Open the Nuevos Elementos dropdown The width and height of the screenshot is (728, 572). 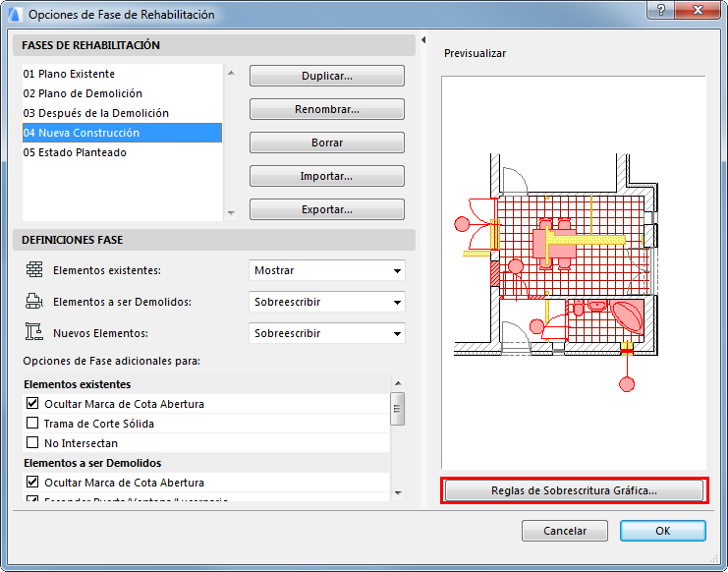pyautogui.click(x=327, y=333)
